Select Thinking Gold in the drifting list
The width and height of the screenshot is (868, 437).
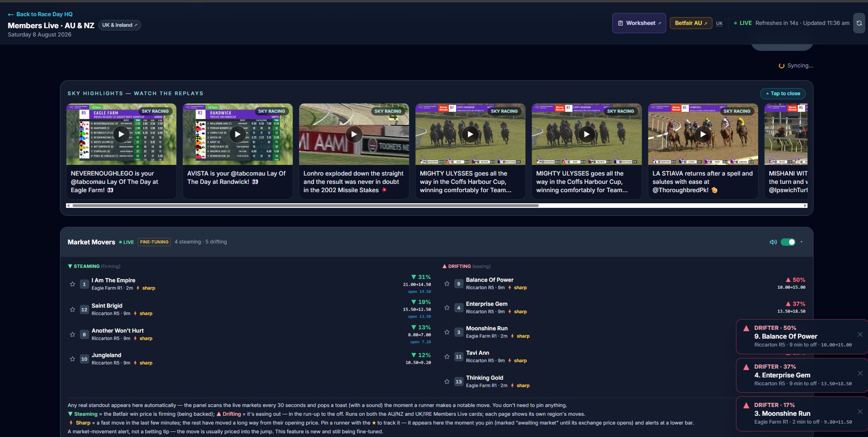tap(485, 378)
